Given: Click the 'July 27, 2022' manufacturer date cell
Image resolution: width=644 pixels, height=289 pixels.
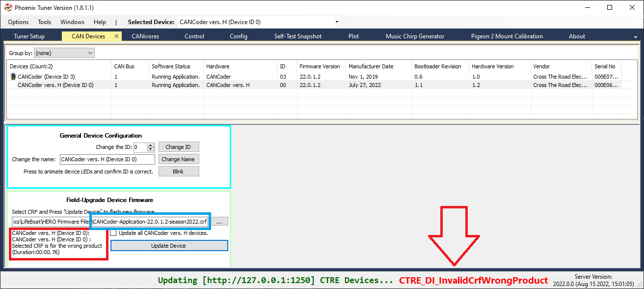Looking at the screenshot, I should pyautogui.click(x=366, y=85).
